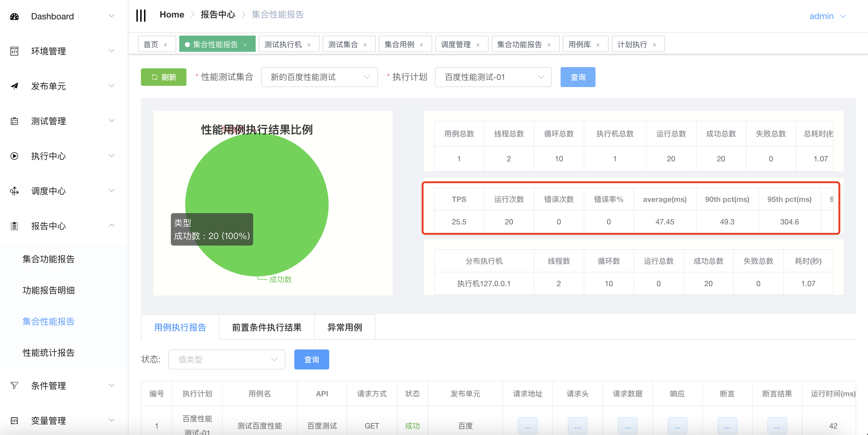Image resolution: width=868 pixels, height=435 pixels.
Task: Close the 集合功能报告 tab
Action: tap(549, 45)
